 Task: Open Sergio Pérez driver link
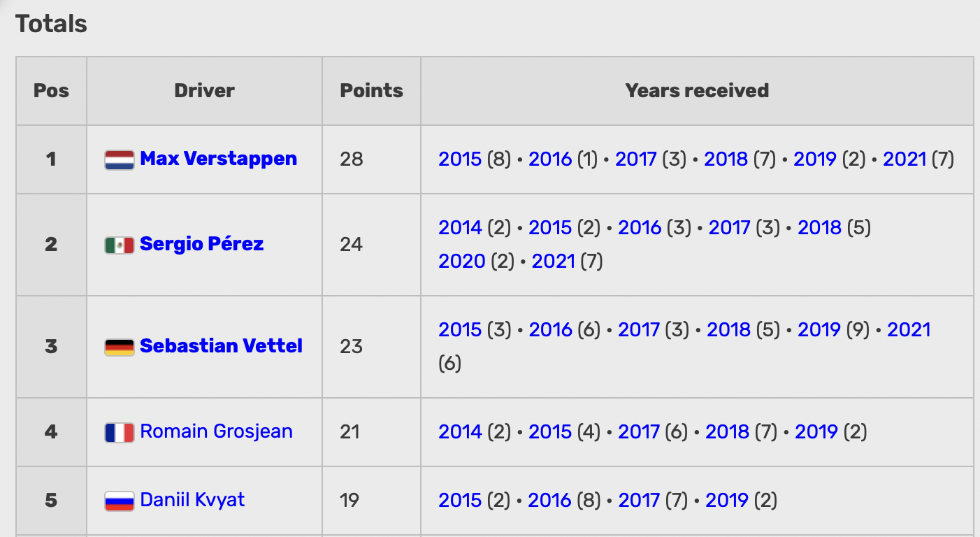[201, 244]
